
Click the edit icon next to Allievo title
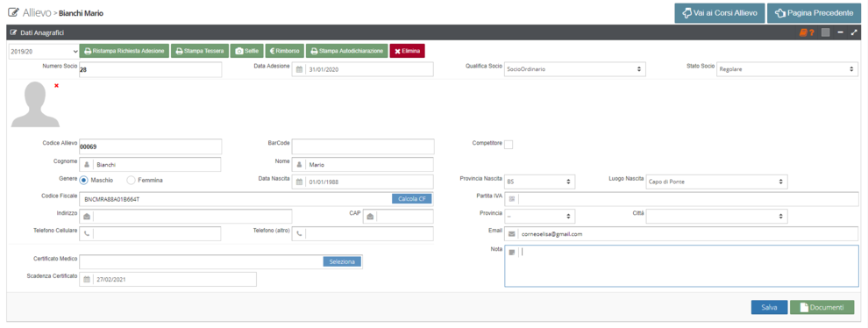(x=13, y=12)
